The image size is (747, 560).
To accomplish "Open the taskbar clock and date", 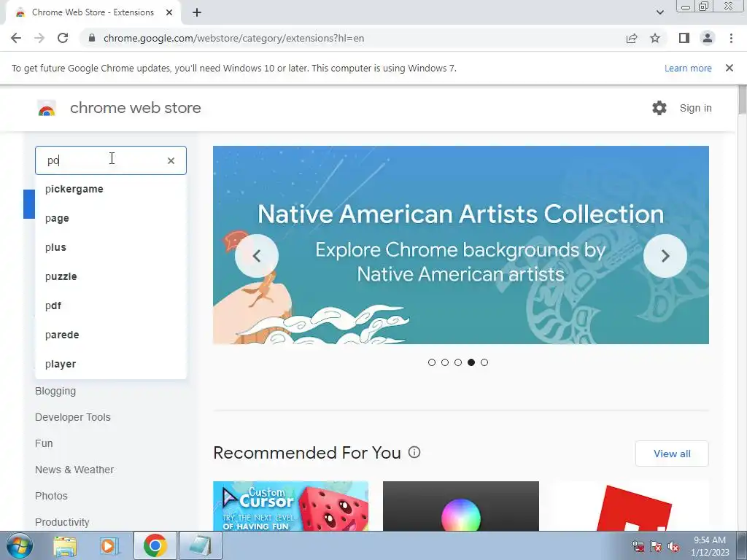I will pyautogui.click(x=710, y=546).
